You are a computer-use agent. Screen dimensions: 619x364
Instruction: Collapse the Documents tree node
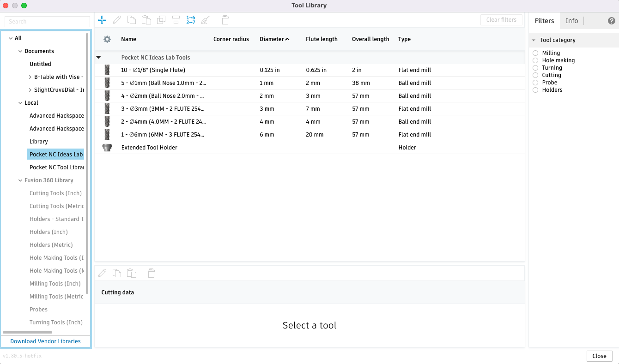pos(20,51)
